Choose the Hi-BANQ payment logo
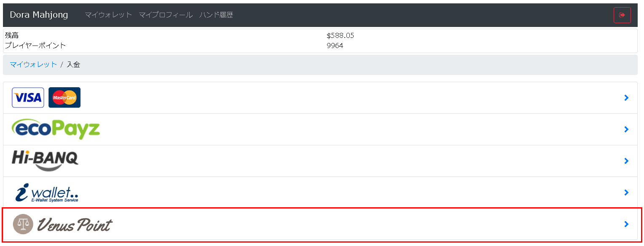The image size is (644, 246). pyautogui.click(x=45, y=161)
